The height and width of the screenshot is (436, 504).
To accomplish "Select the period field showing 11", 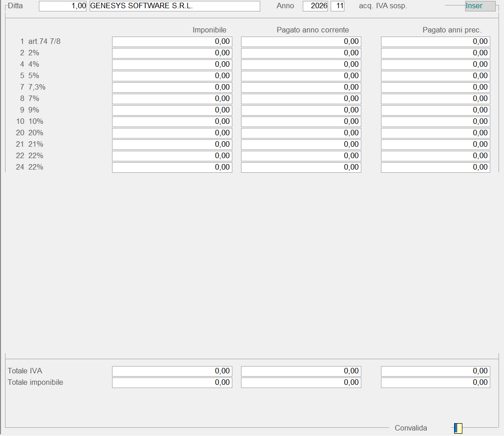I will (338, 6).
